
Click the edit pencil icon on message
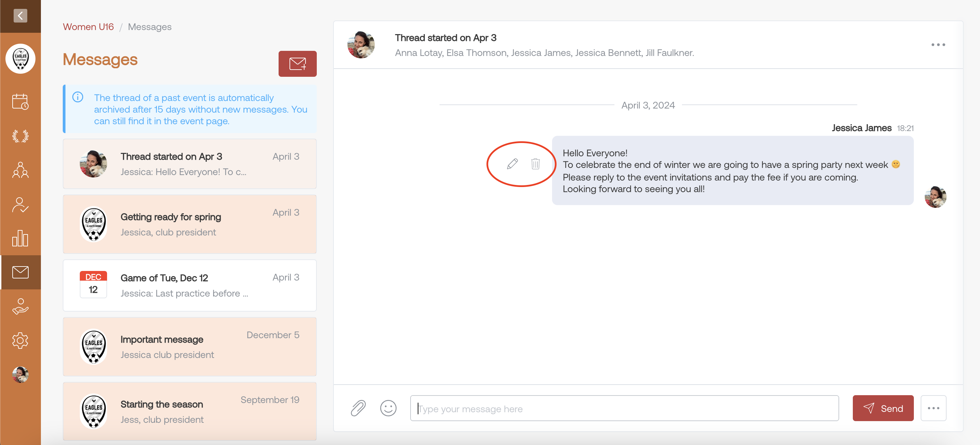(x=511, y=164)
